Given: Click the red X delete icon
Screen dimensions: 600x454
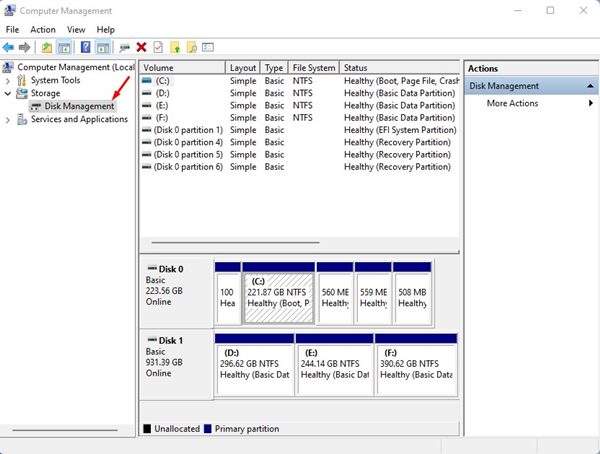Looking at the screenshot, I should point(141,47).
